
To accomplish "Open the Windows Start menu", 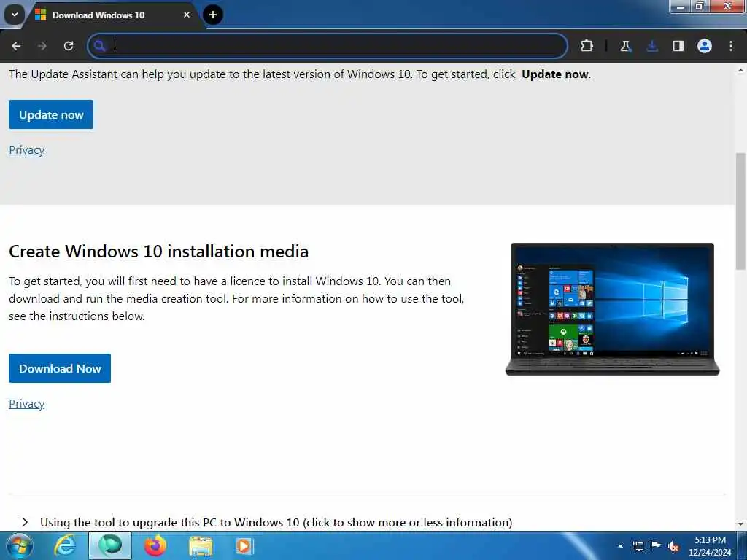I will coord(20,545).
